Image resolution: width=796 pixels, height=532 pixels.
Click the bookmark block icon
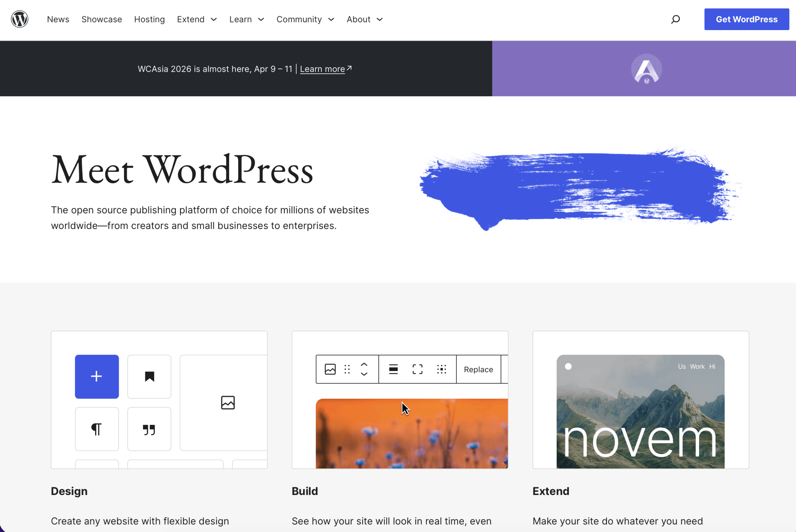click(x=149, y=376)
